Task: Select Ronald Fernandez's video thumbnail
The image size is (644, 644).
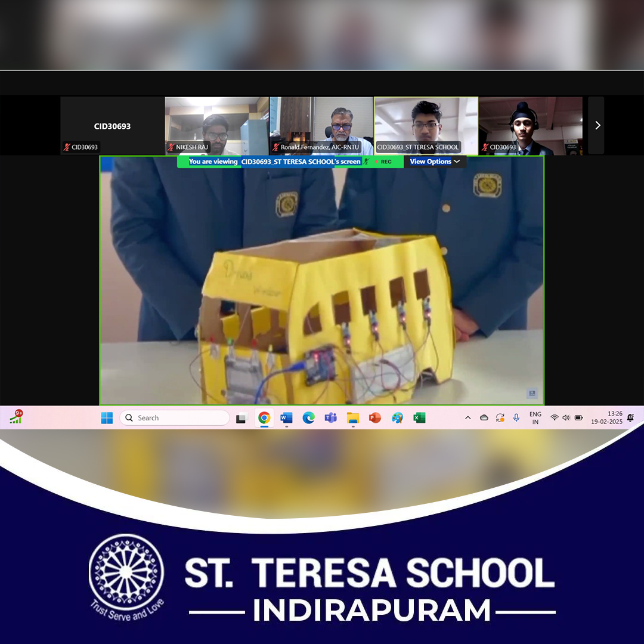Action: click(x=321, y=125)
